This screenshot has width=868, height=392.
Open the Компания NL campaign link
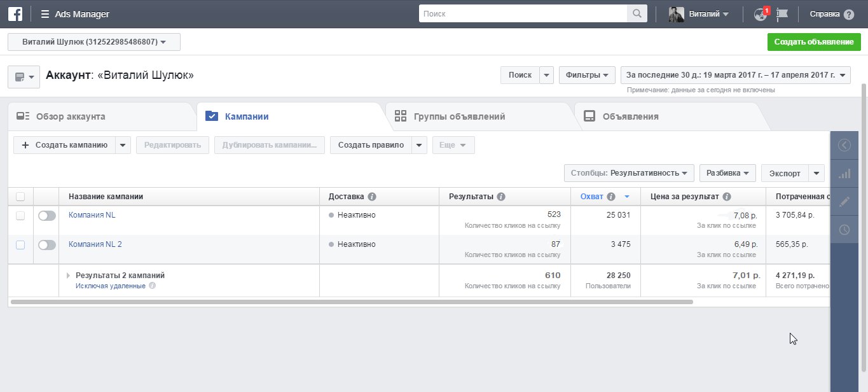pos(92,215)
